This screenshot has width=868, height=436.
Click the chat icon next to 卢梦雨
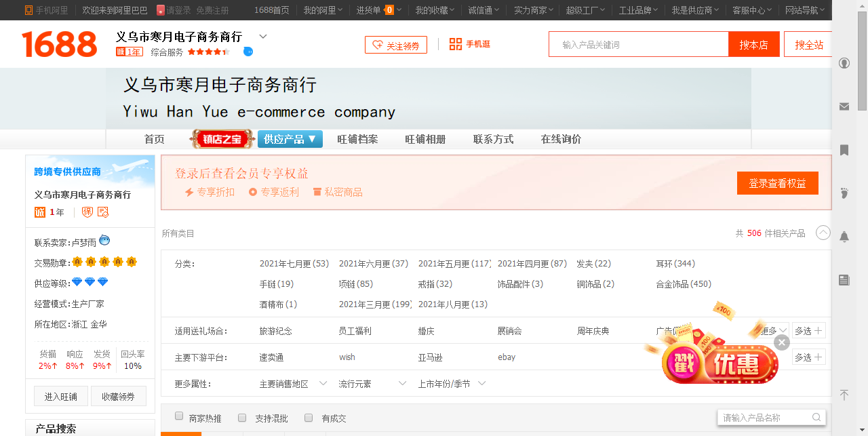(x=104, y=240)
